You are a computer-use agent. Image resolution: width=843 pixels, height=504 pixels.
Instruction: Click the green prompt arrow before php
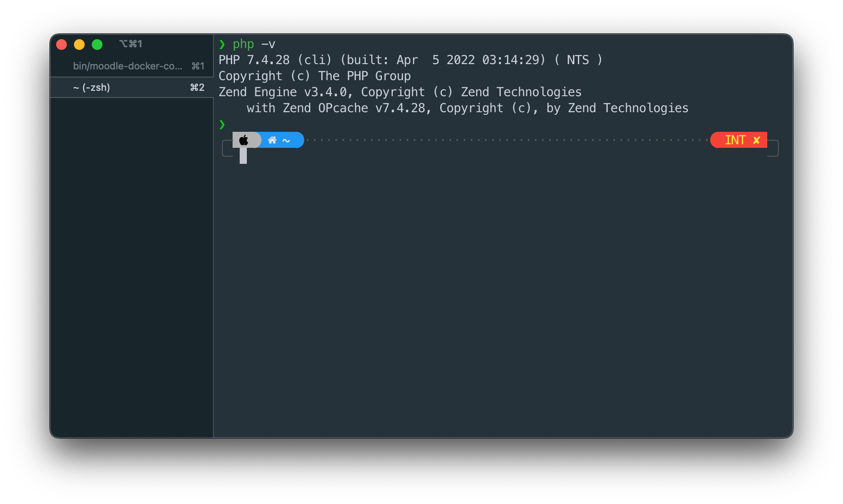coord(222,44)
